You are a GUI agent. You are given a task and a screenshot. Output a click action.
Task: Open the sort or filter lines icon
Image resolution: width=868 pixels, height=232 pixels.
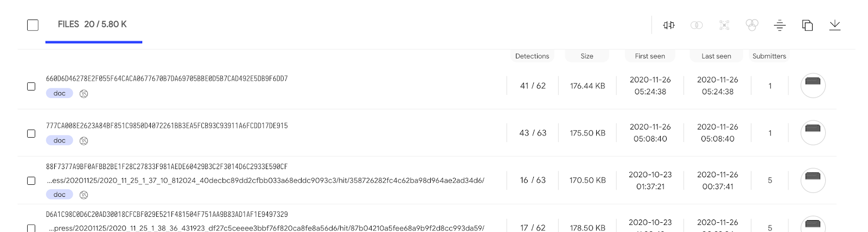click(780, 25)
